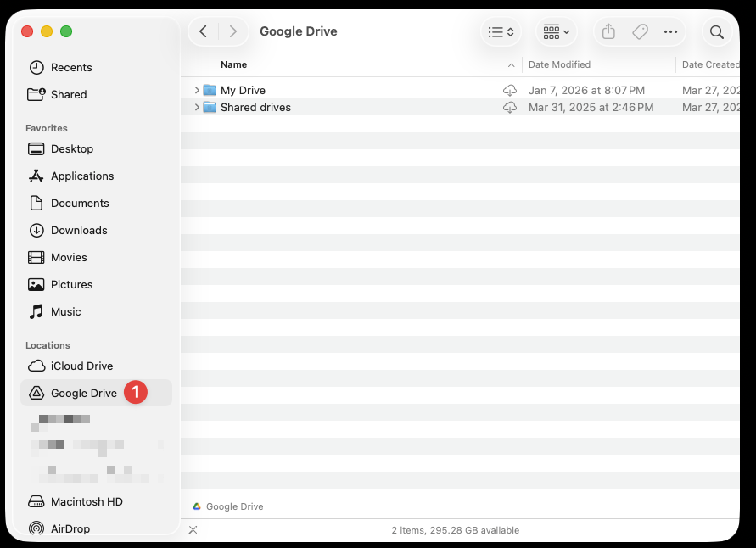
Task: Sort by Date Modified column
Action: 559,64
